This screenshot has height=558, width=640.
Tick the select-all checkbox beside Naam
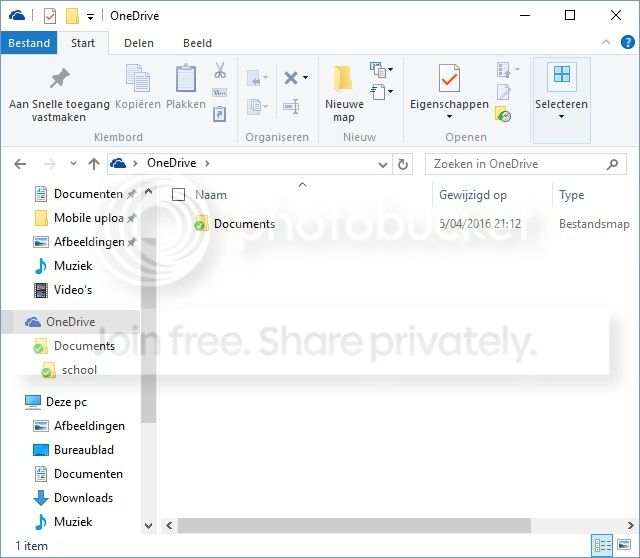click(178, 195)
